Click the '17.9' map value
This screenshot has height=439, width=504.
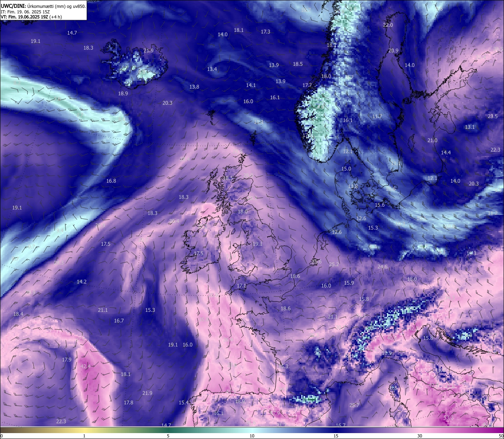67,359
